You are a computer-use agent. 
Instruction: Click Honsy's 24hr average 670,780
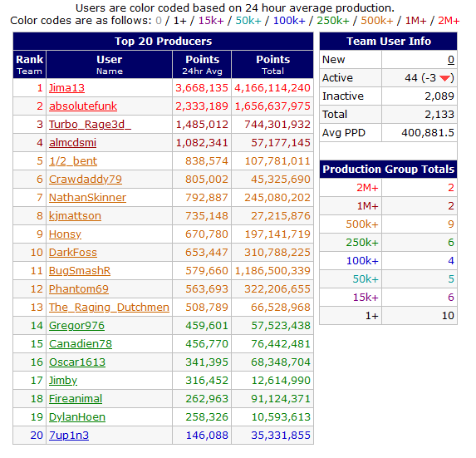tap(207, 234)
